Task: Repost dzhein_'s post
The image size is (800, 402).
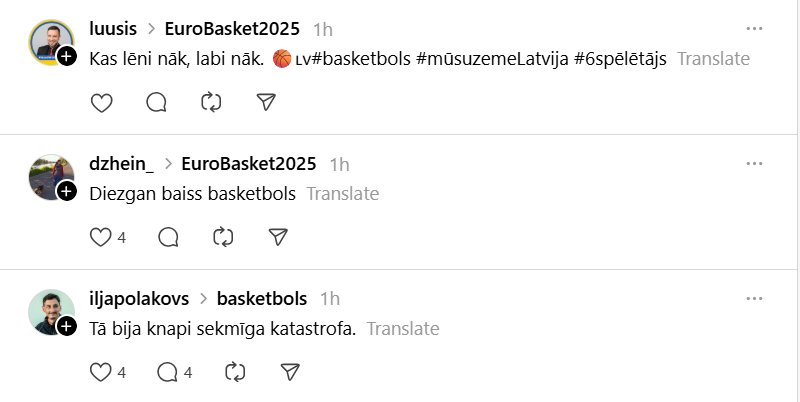Action: [x=223, y=237]
